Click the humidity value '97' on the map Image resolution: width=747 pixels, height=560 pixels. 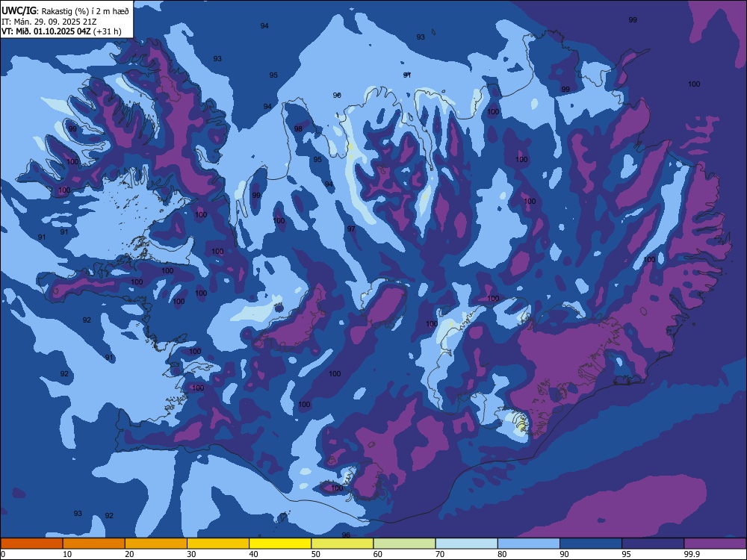pyautogui.click(x=351, y=229)
